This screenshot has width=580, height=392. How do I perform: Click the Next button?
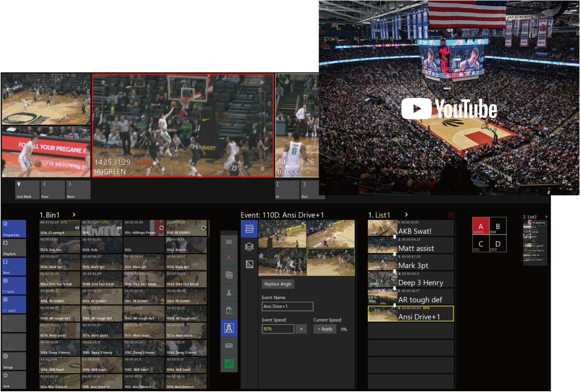(x=78, y=190)
